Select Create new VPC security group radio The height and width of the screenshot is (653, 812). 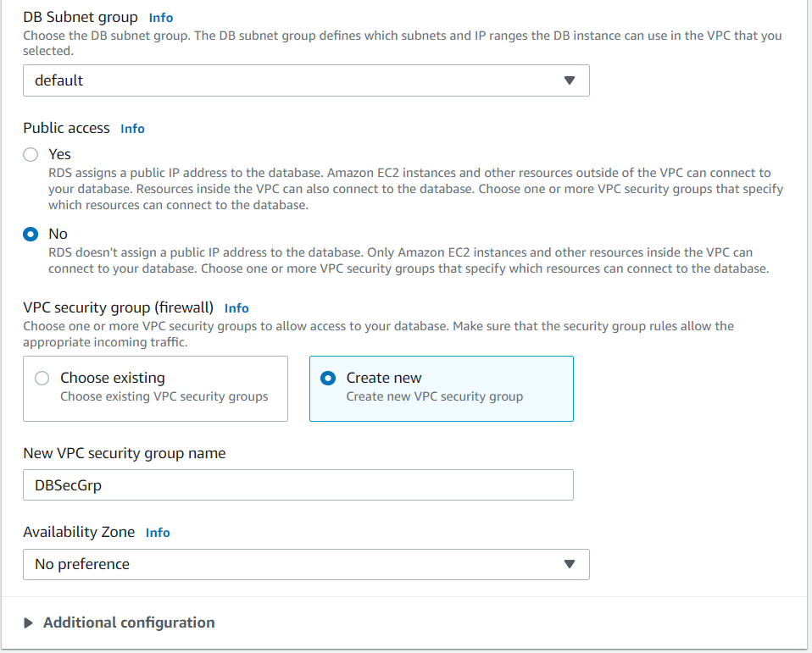point(329,379)
